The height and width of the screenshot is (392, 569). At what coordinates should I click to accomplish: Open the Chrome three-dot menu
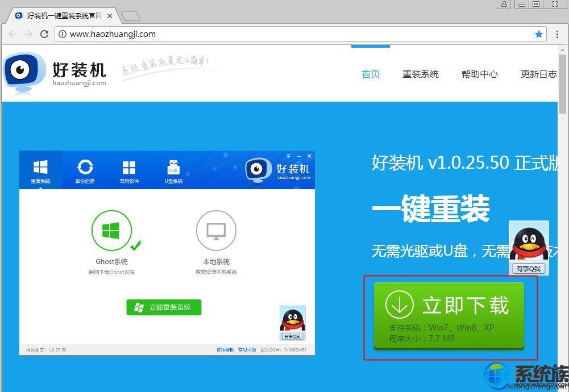point(557,34)
